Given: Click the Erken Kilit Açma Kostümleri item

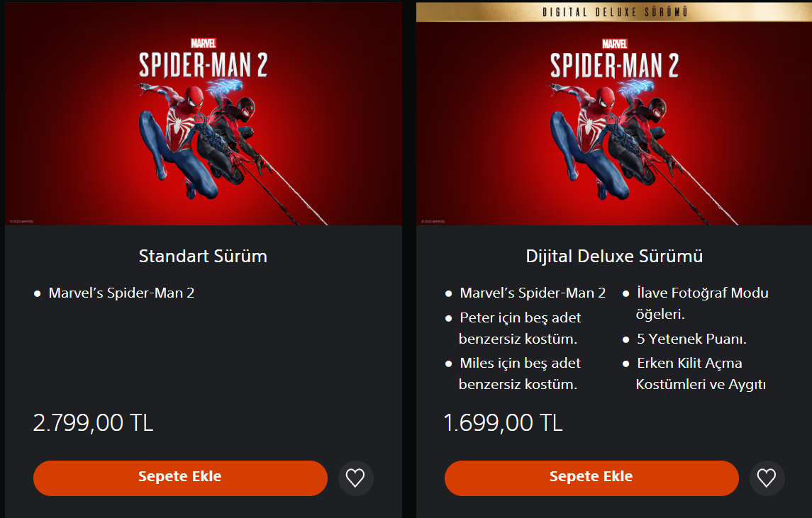Looking at the screenshot, I should coord(701,373).
